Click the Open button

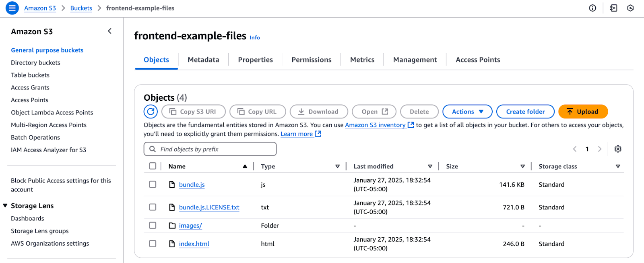pyautogui.click(x=374, y=112)
